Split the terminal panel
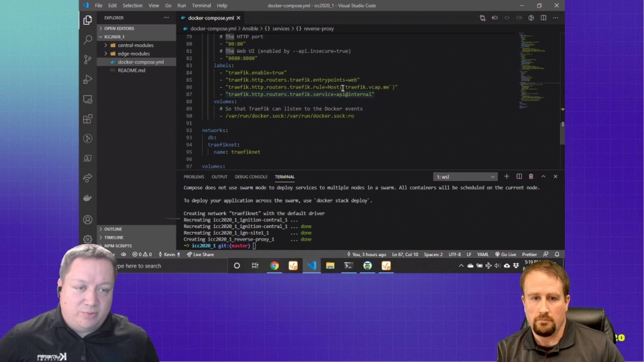644x362 pixels. [x=519, y=176]
